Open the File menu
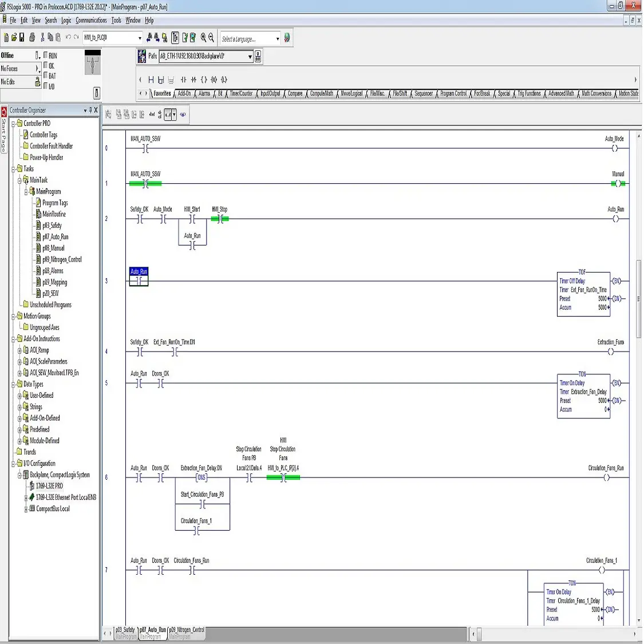644x644 pixels. pyautogui.click(x=13, y=20)
